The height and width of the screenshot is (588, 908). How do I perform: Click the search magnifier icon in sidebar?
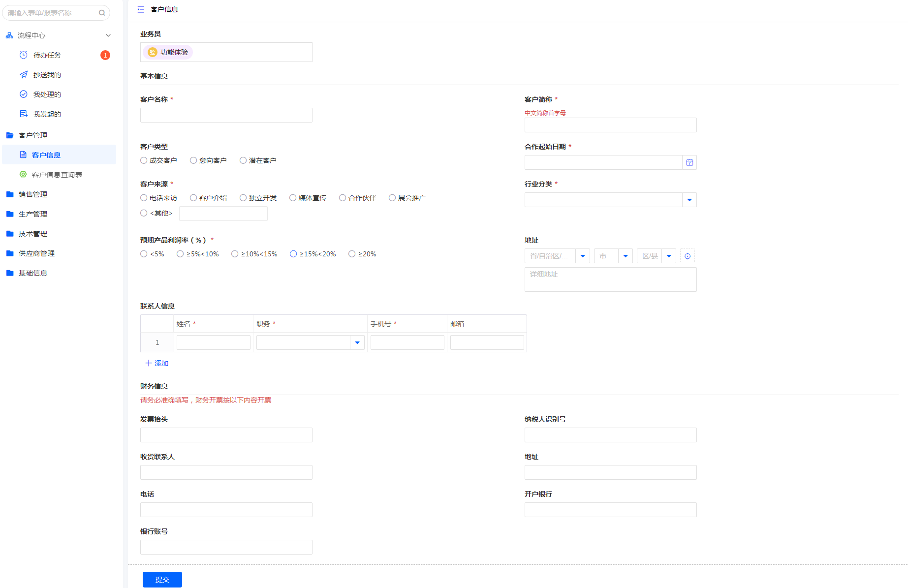point(102,13)
